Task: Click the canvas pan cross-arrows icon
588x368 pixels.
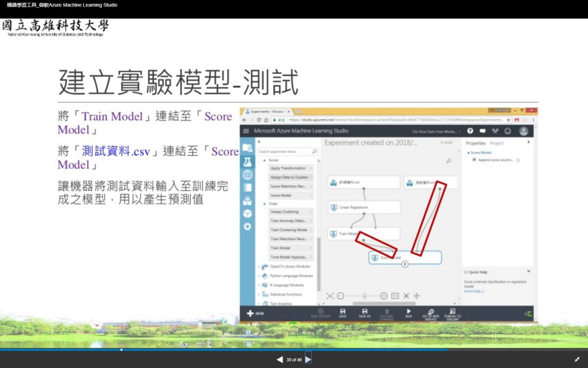Action: tap(416, 296)
